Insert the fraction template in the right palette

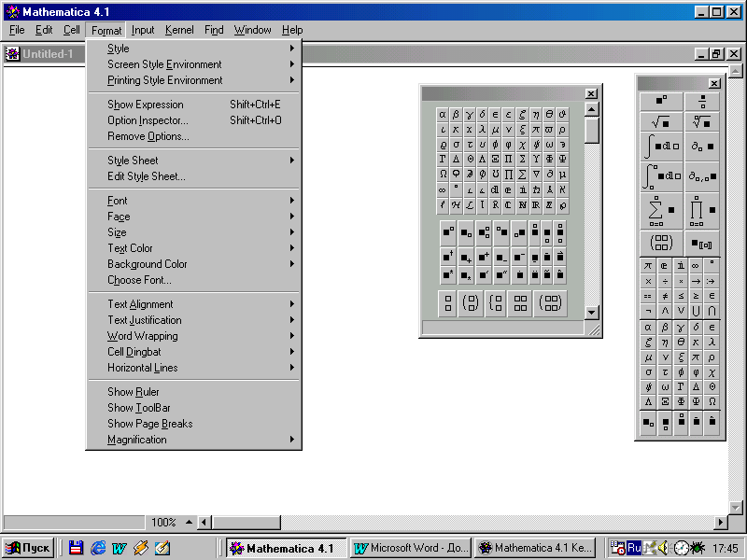click(x=702, y=102)
